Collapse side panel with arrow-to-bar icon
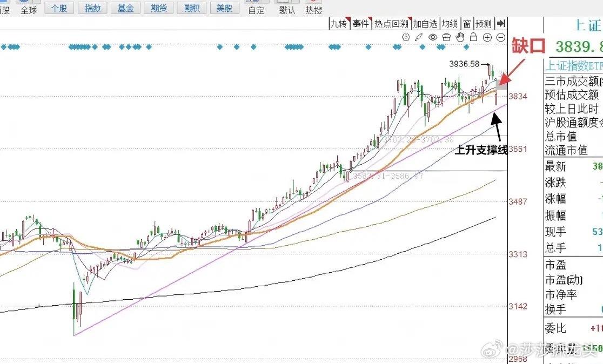This screenshot has width=603, height=364. pos(501,23)
